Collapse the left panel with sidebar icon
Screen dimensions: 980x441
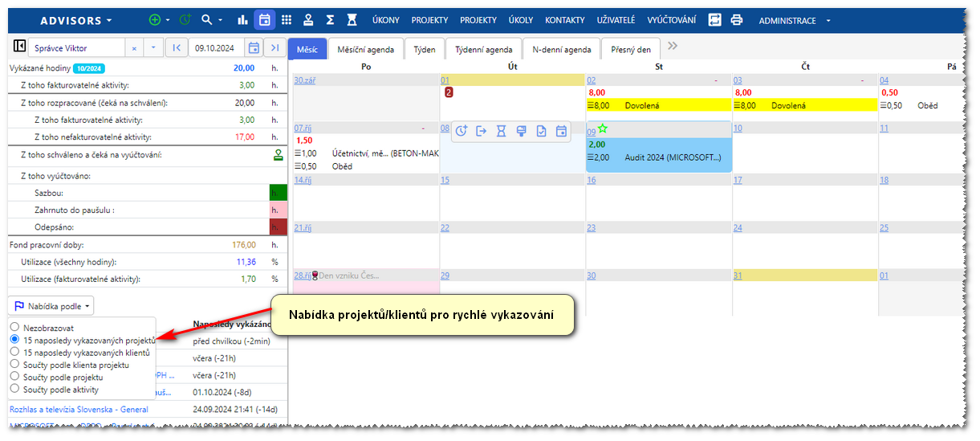coord(20,48)
